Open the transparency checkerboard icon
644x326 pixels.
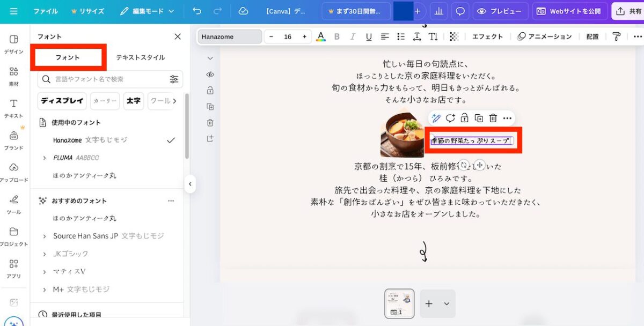click(x=454, y=36)
